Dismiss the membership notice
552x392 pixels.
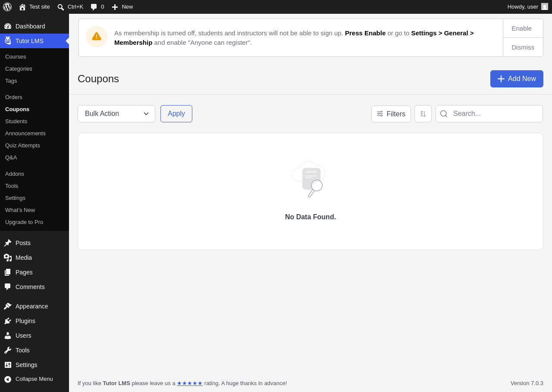tap(523, 47)
